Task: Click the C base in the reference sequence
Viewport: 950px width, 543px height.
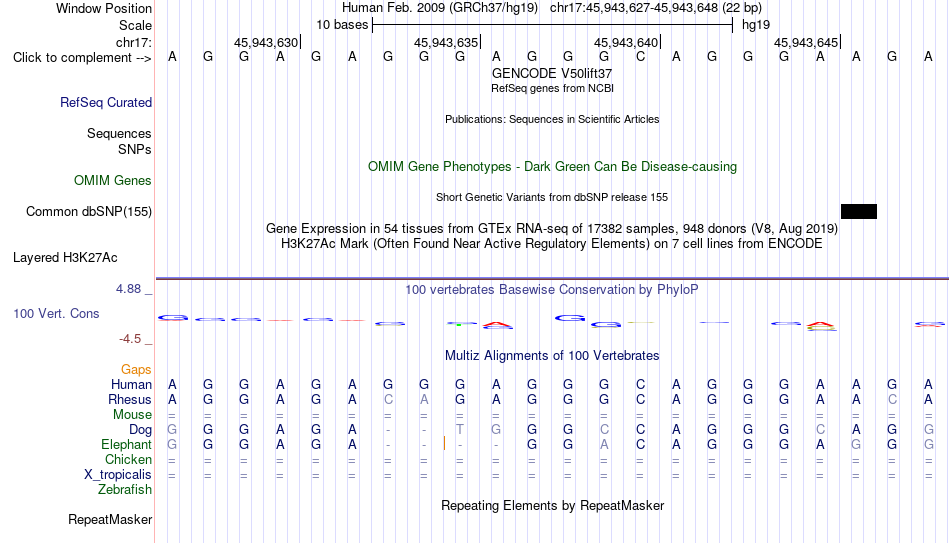Action: (x=640, y=57)
